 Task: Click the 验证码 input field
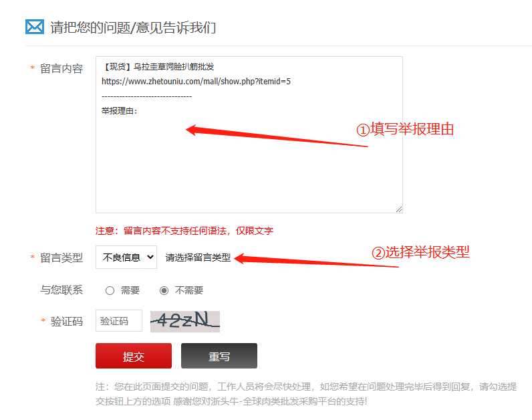coord(119,320)
